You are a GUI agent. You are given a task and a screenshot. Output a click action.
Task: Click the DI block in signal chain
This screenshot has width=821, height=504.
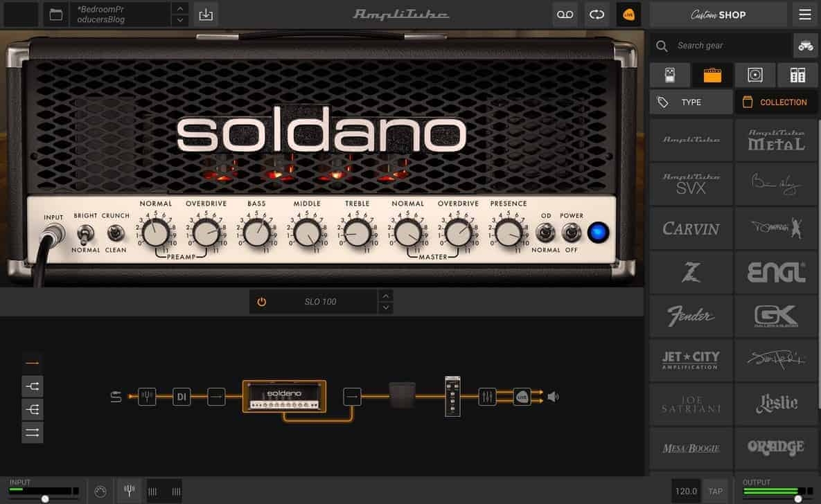(182, 397)
